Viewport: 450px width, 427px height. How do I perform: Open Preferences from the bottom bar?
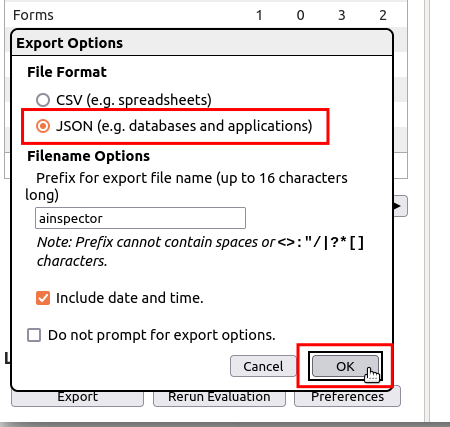pyautogui.click(x=347, y=397)
